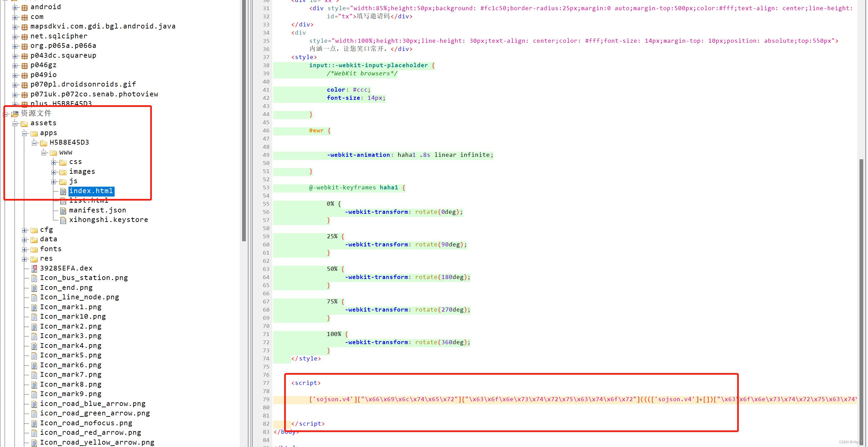The width and height of the screenshot is (868, 447).
Task: Click the Icon_bus_station.png file icon
Action: click(x=34, y=278)
